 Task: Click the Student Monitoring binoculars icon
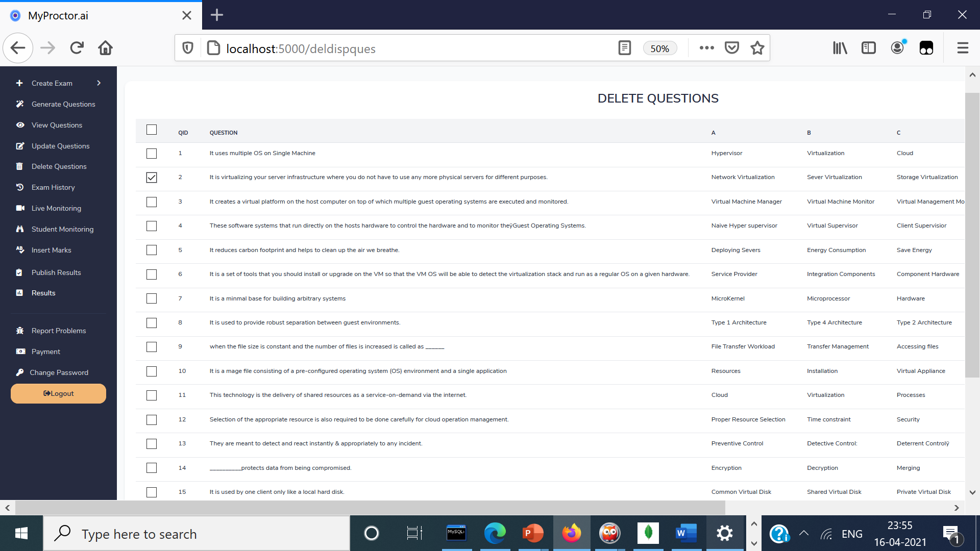[x=20, y=229]
